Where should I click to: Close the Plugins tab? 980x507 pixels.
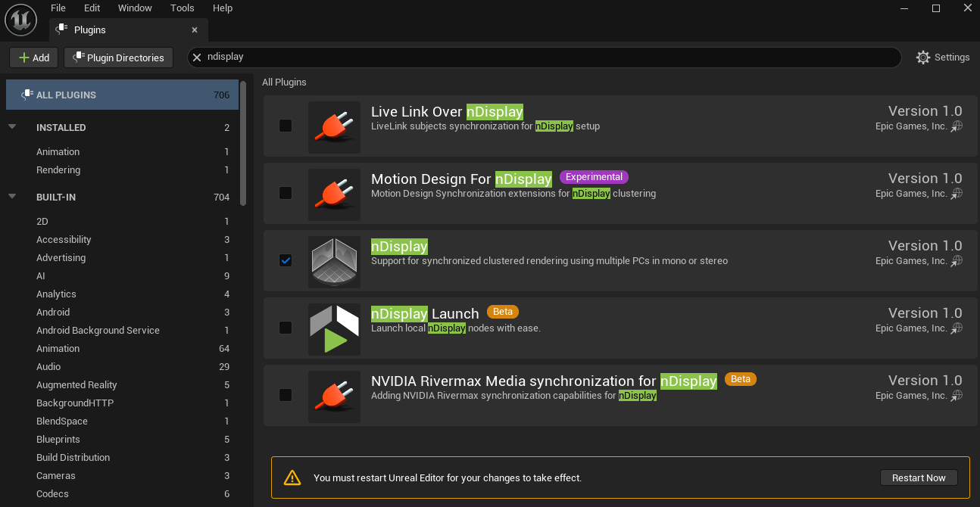coord(195,30)
